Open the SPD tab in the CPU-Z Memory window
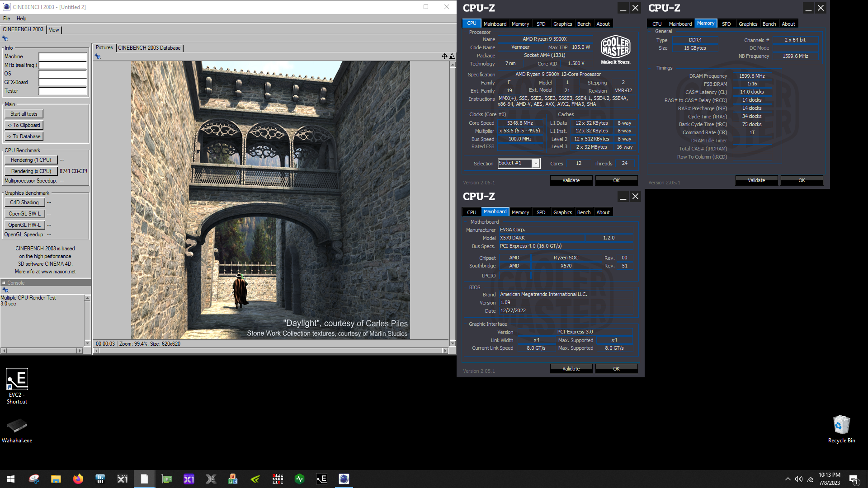Screen dimensions: 868x488 [726, 24]
